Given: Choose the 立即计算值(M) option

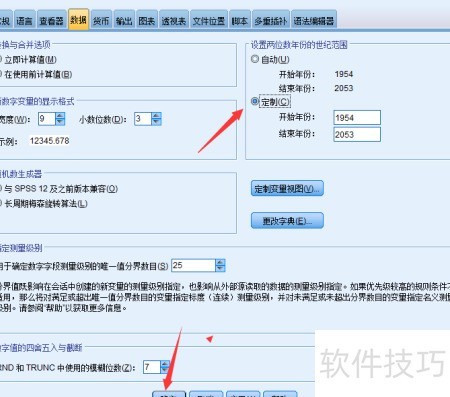Looking at the screenshot, I should point(28,60).
